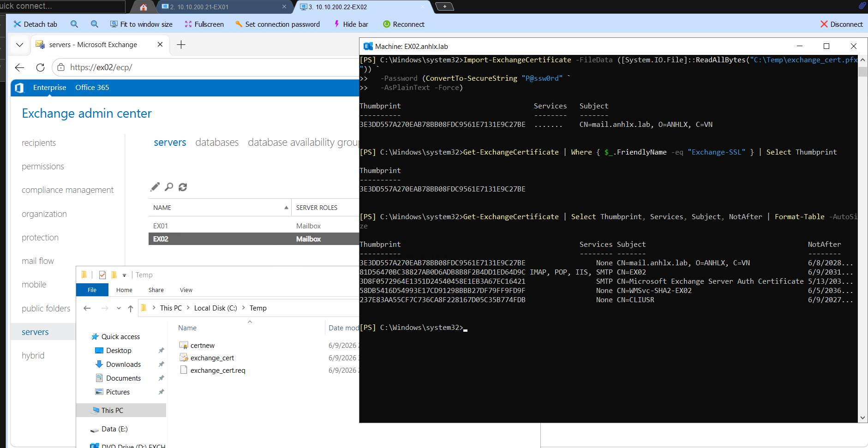Reload the Exchange admin page
868x448 pixels.
[40, 67]
